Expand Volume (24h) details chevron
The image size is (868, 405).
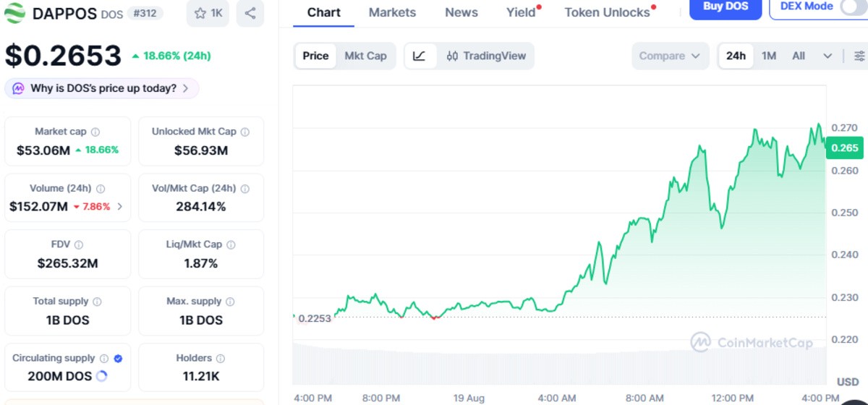120,207
